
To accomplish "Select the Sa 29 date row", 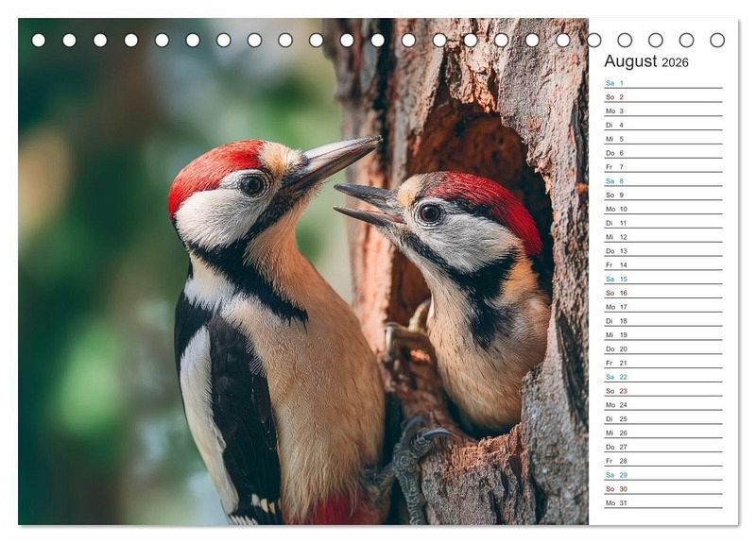I will (x=662, y=475).
